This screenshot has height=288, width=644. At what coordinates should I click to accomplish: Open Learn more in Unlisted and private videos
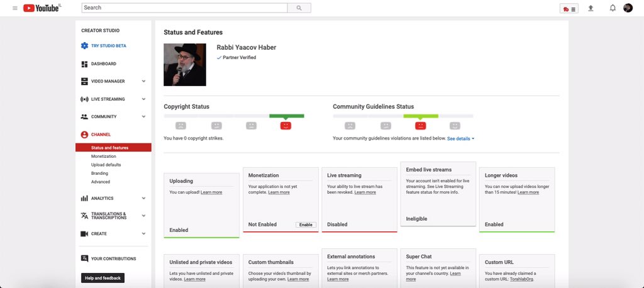195,279
